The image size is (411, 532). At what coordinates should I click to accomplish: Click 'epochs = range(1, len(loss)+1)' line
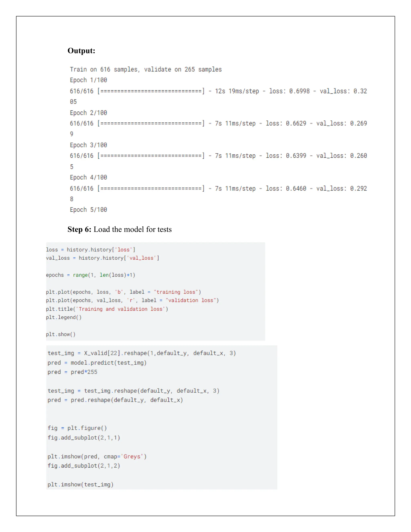click(91, 275)
